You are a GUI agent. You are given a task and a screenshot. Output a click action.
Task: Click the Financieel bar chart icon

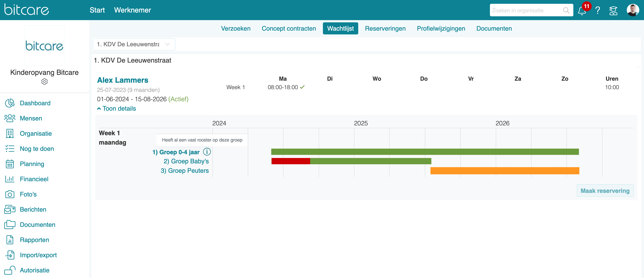tap(10, 179)
